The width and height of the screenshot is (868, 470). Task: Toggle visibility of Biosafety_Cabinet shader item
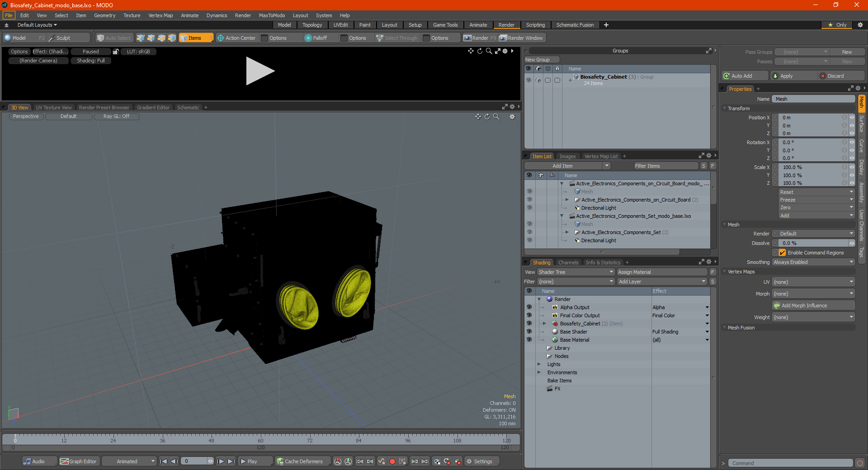(529, 323)
